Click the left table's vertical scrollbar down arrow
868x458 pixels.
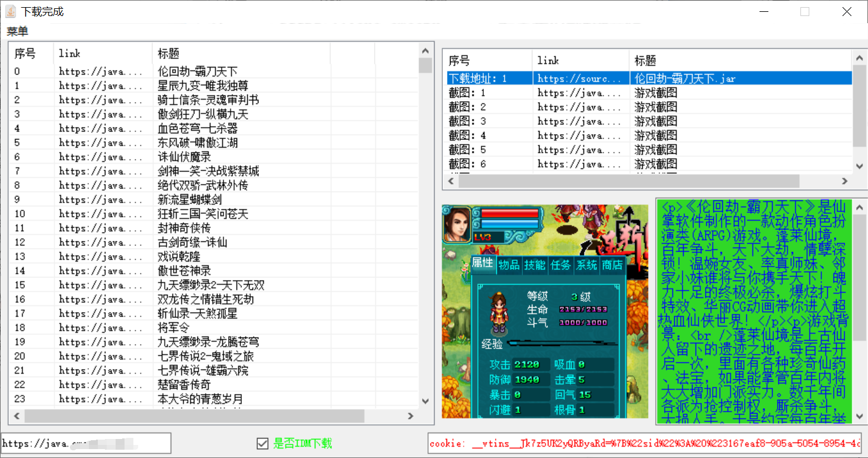click(425, 402)
